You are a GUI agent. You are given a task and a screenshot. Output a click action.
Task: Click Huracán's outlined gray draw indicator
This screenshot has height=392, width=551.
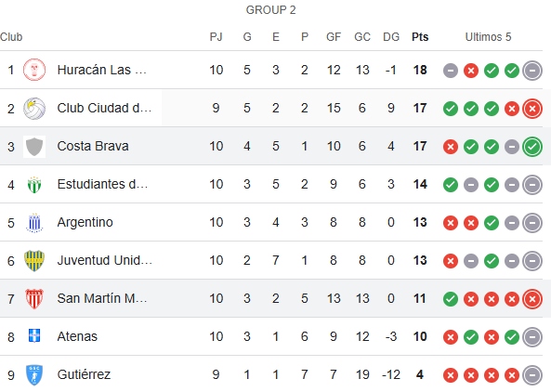532,71
